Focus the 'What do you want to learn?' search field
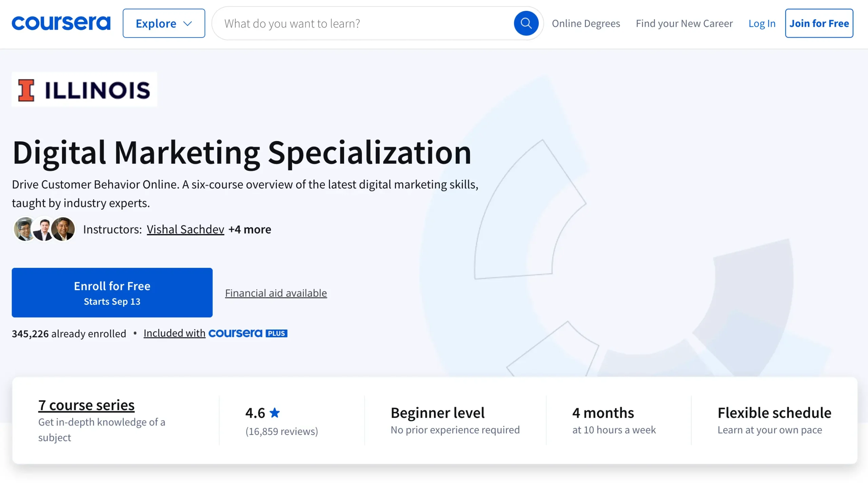This screenshot has width=868, height=496. point(364,23)
